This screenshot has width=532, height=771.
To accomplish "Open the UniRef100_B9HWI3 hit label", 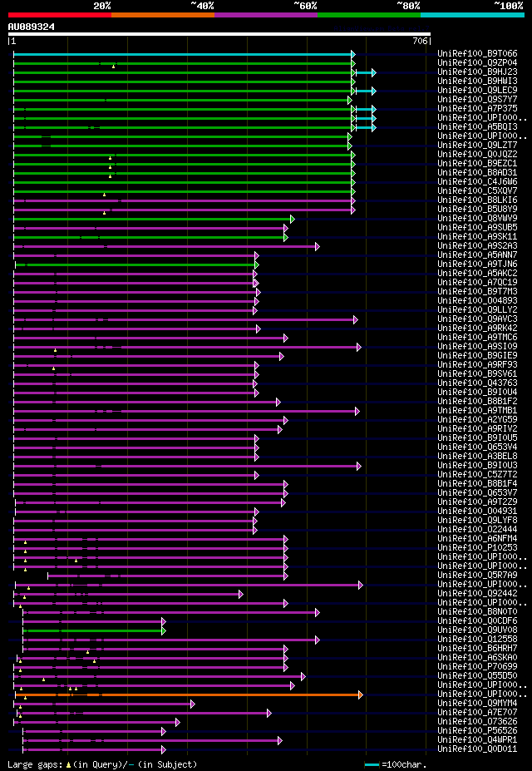I will coord(477,82).
